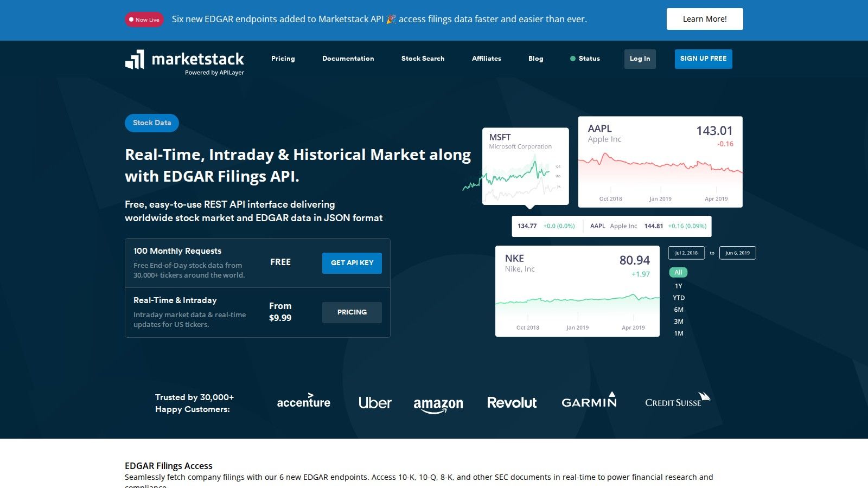Open the Documentation page
This screenshot has height=488, width=868.
[348, 59]
